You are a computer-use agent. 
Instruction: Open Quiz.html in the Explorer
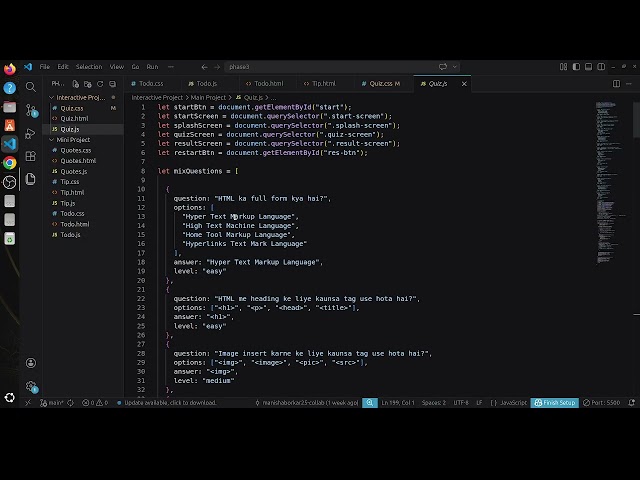pyautogui.click(x=74, y=118)
